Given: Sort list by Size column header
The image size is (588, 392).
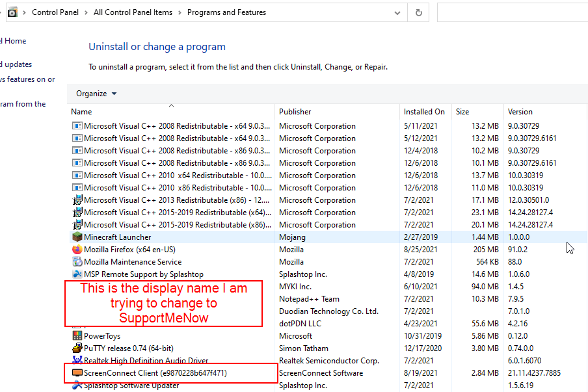Looking at the screenshot, I should [x=477, y=112].
